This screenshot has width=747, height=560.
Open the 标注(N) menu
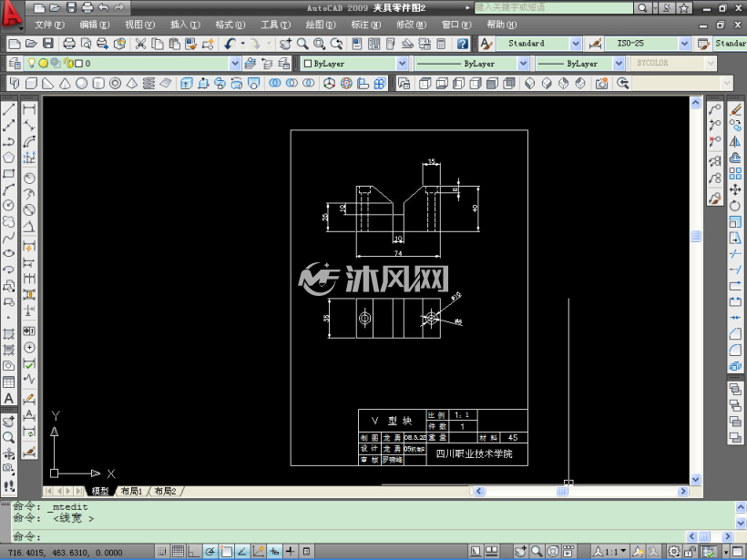(x=366, y=25)
